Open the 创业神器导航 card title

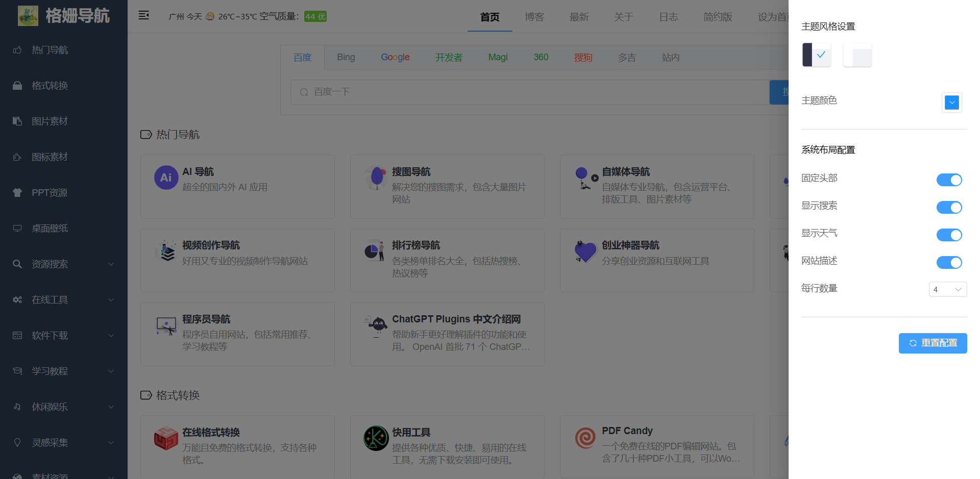pyautogui.click(x=630, y=245)
